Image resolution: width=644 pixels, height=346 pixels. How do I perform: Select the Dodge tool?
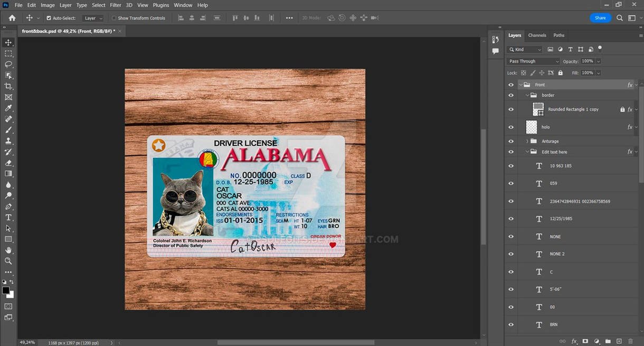[8, 195]
